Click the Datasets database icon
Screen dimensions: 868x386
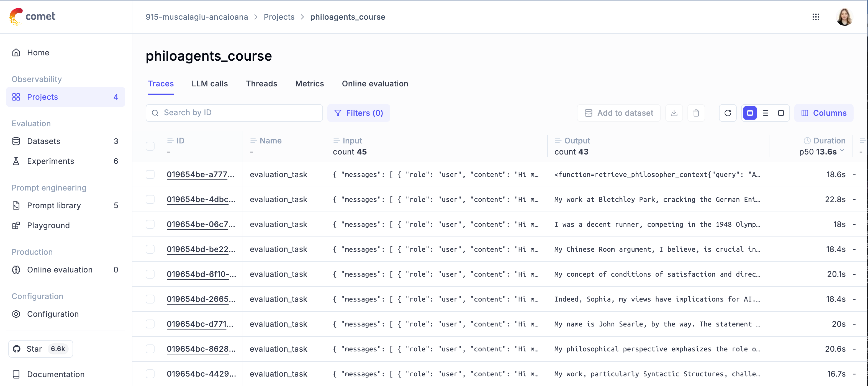tap(16, 141)
